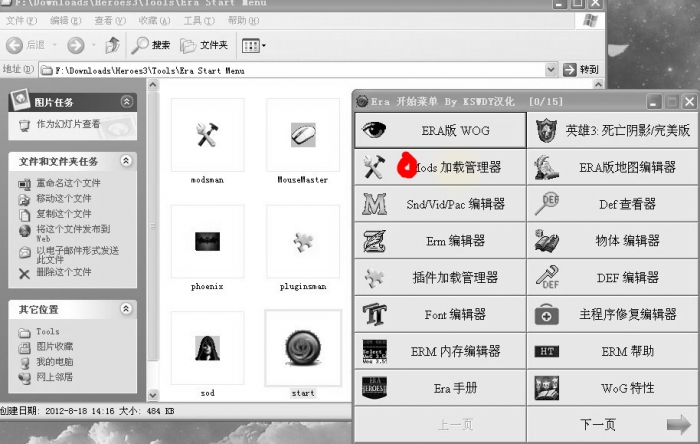Click the 后退 back button in Explorer
The width and height of the screenshot is (700, 444).
tap(25, 45)
